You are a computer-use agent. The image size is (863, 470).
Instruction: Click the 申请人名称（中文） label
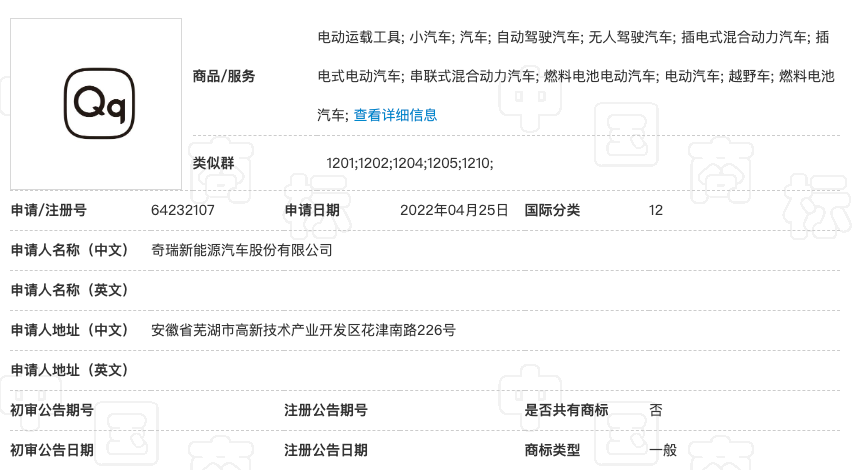(x=69, y=250)
